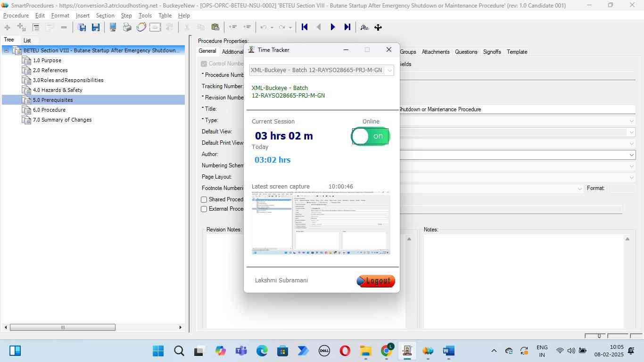Check the External Procedure checkbox
Screen dimensions: 644x362
point(204,209)
